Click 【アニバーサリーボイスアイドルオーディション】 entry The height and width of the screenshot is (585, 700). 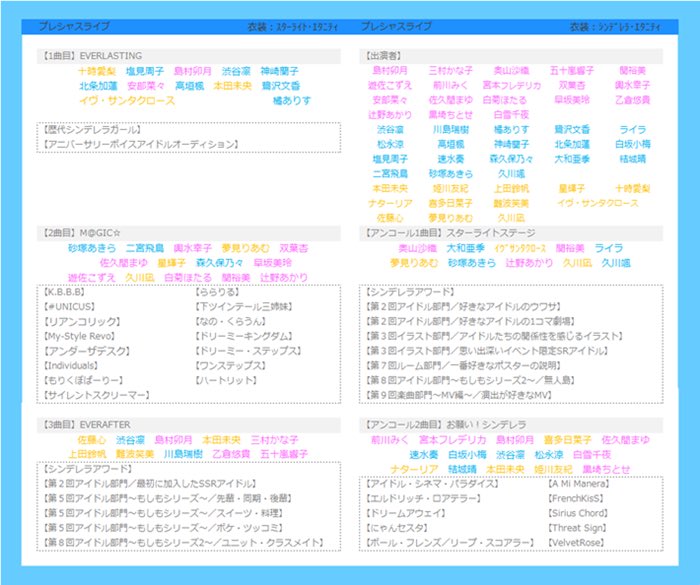[141, 145]
